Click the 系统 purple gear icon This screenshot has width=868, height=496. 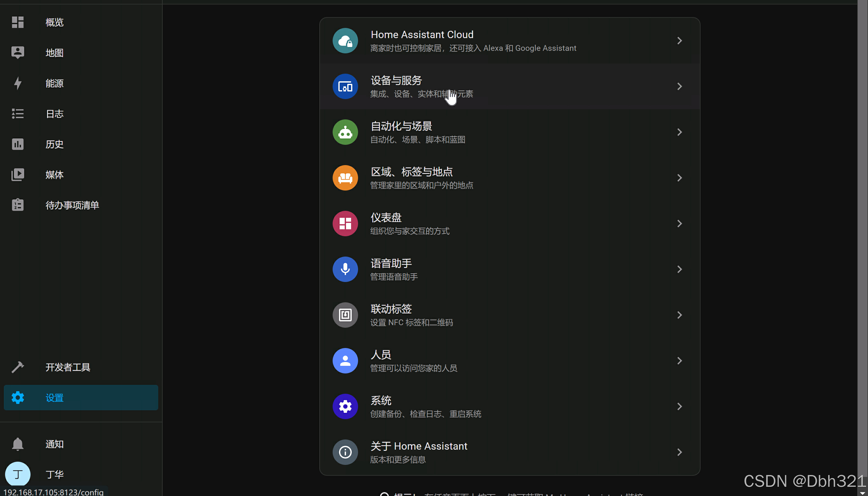pos(345,406)
